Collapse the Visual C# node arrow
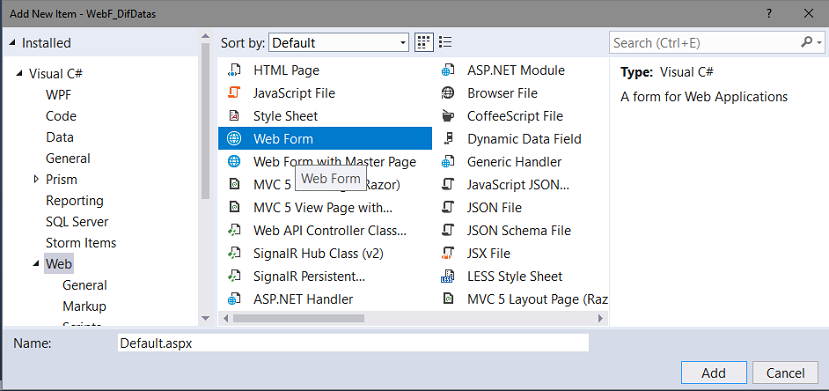The width and height of the screenshot is (829, 391). click(20, 73)
